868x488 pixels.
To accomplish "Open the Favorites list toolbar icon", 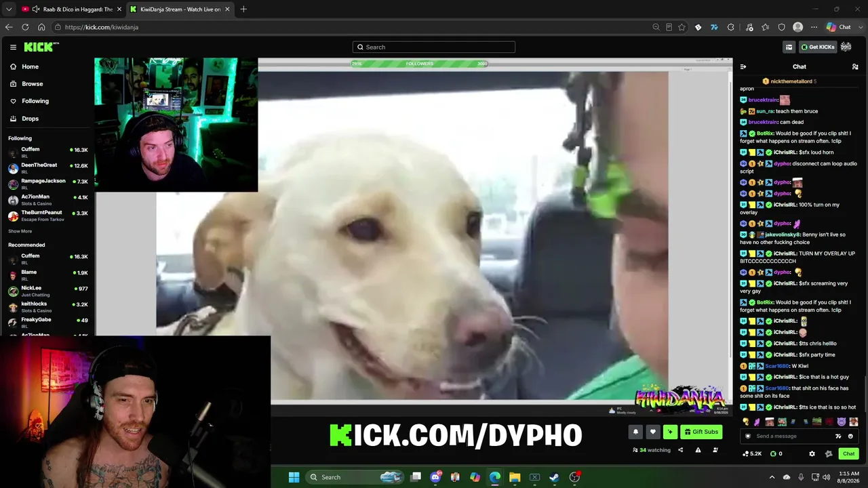I will click(766, 27).
